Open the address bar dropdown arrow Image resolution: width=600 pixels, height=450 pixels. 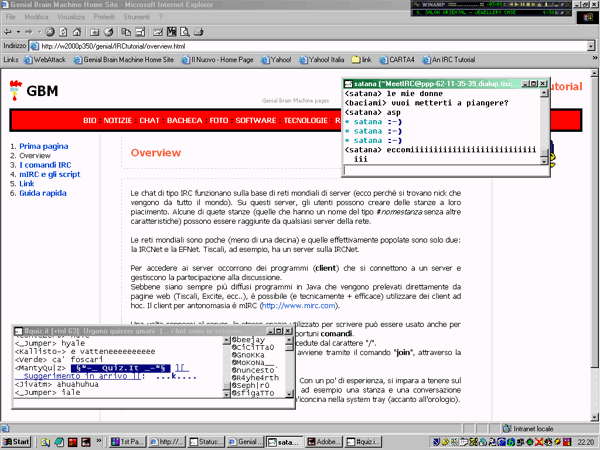(591, 46)
